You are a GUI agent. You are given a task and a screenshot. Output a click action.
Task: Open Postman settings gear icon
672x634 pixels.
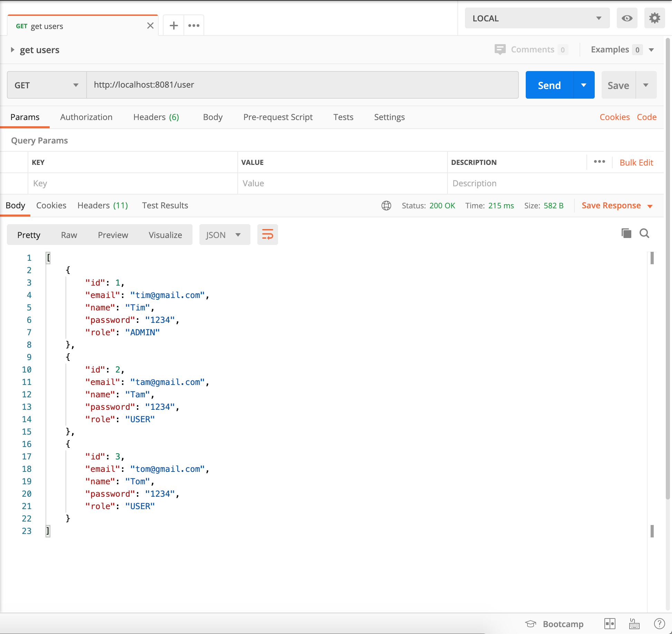tap(654, 18)
